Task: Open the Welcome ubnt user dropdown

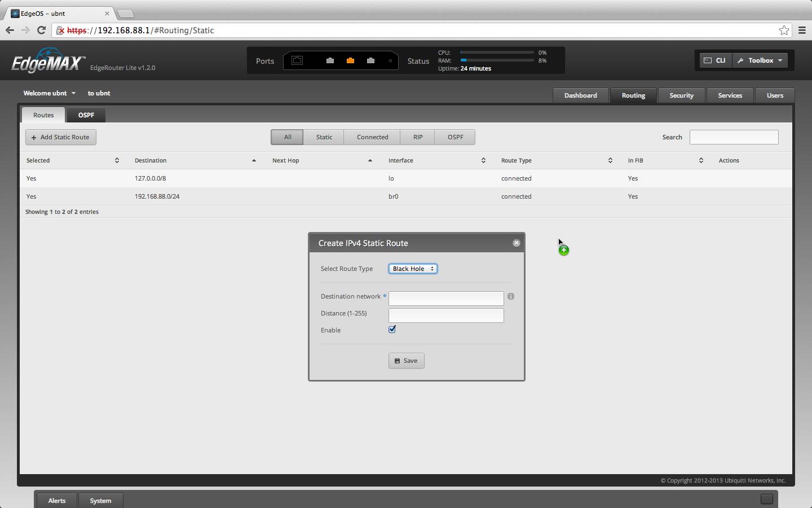Action: click(x=49, y=93)
